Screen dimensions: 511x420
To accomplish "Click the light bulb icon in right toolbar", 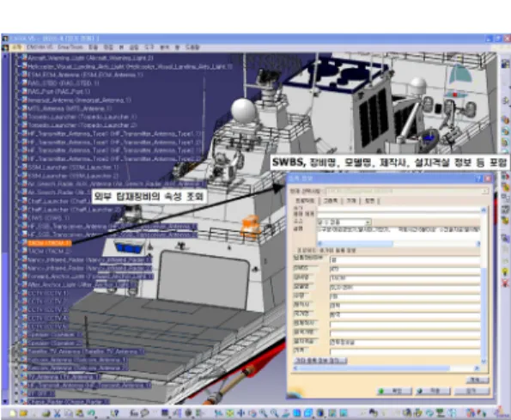I will [505, 271].
